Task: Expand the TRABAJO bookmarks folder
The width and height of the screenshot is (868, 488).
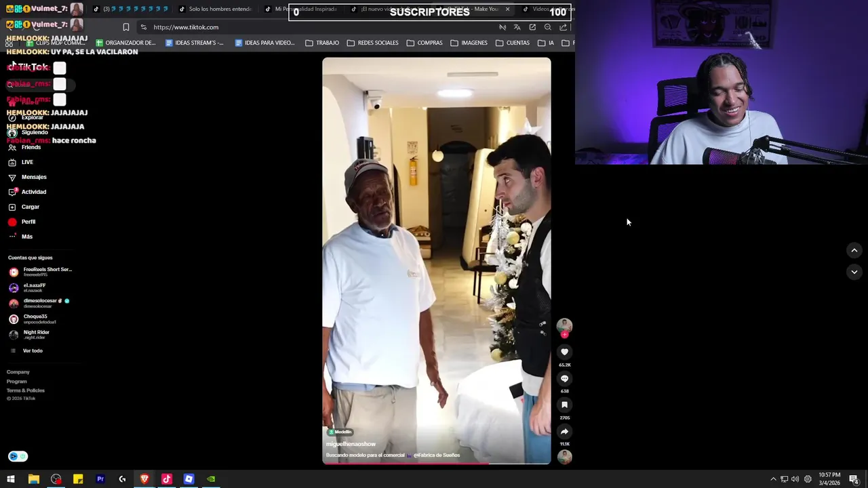Action: (x=322, y=43)
